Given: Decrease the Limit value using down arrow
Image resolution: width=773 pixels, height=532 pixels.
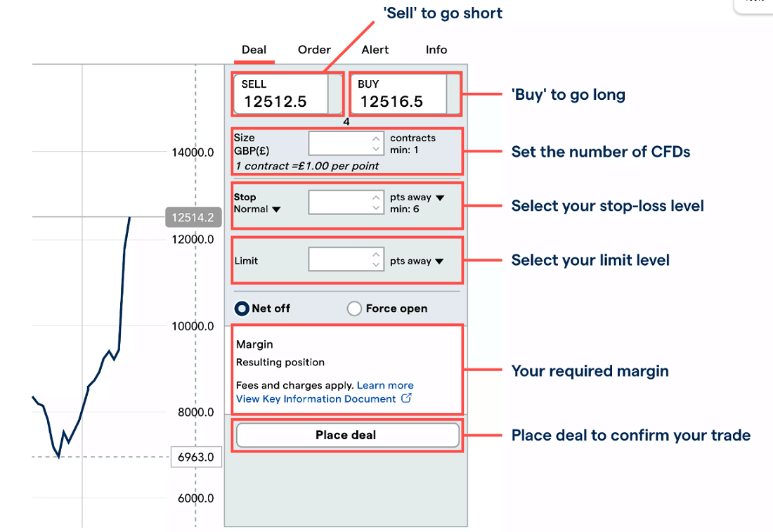Looking at the screenshot, I should click(x=376, y=265).
